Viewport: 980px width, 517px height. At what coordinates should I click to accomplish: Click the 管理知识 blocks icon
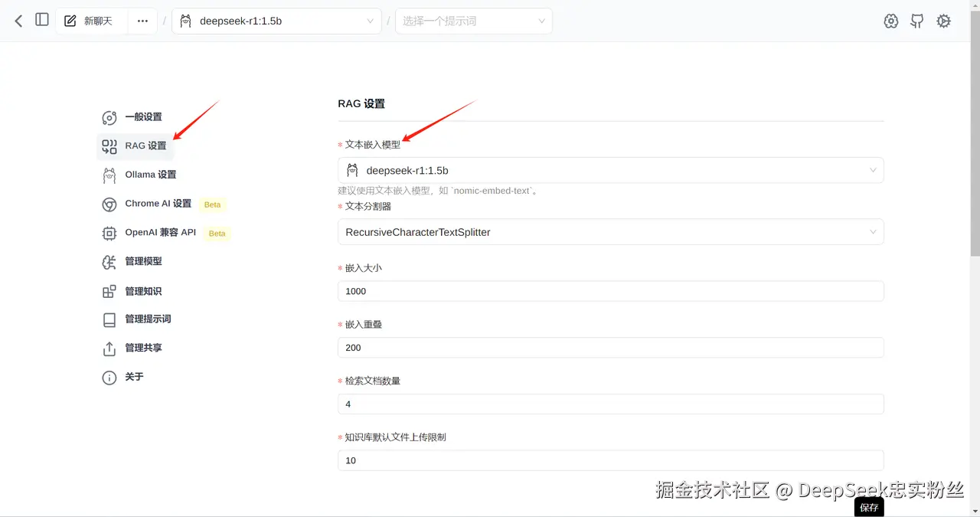point(109,291)
